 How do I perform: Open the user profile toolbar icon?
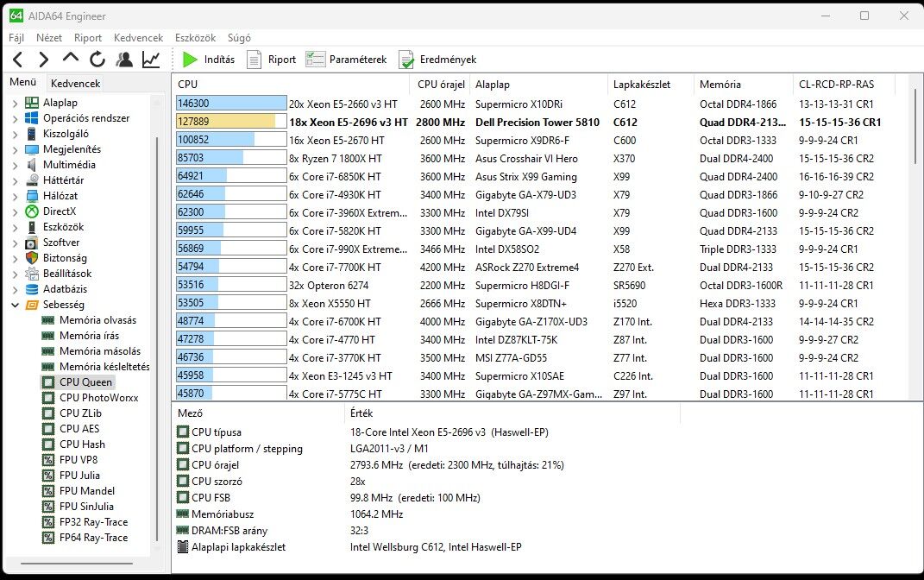coord(124,60)
